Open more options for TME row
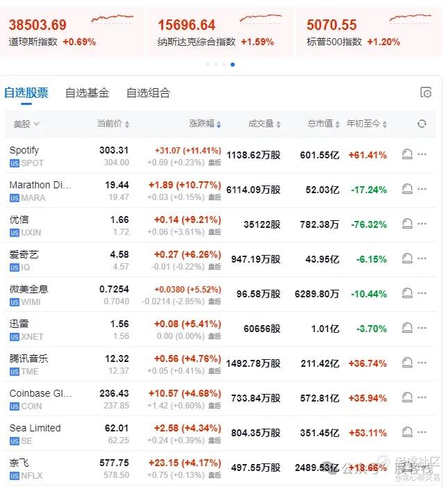This screenshot has width=448, height=487. pyautogui.click(x=422, y=363)
